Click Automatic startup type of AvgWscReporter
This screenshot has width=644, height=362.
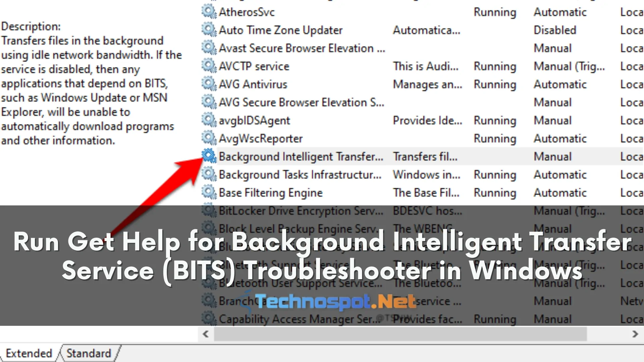point(560,139)
